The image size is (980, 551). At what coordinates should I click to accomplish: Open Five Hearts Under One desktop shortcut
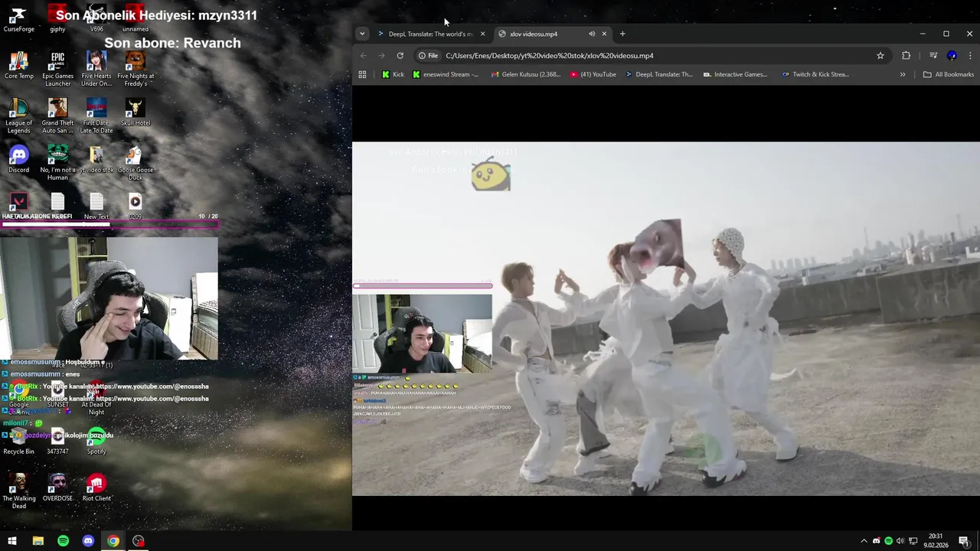tap(96, 70)
